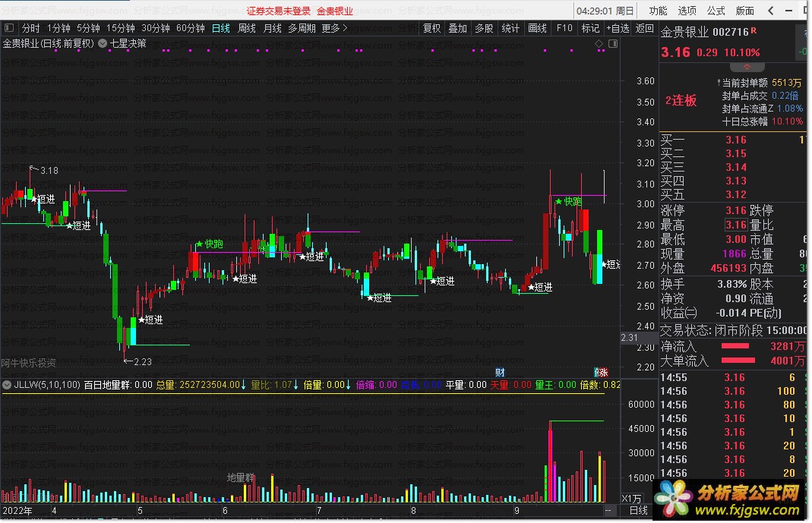This screenshot has height=523, width=812.
Task: Click the 涨停 price 3.16
Action: 736,210
